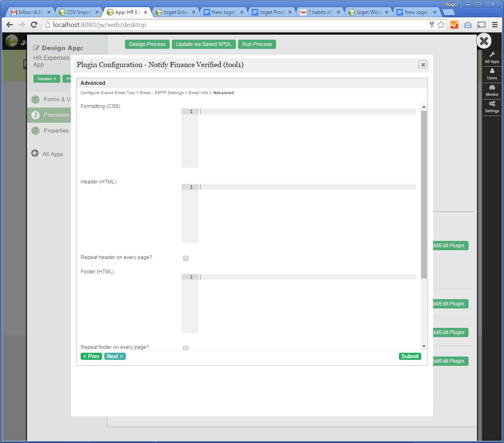
Task: Click the Design Process button
Action: pyautogui.click(x=147, y=44)
